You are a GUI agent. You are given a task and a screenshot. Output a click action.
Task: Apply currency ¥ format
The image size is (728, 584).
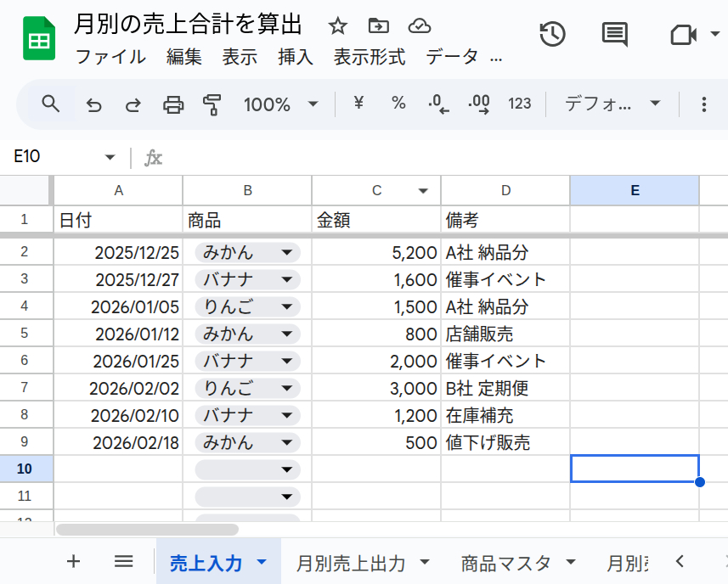coord(358,104)
